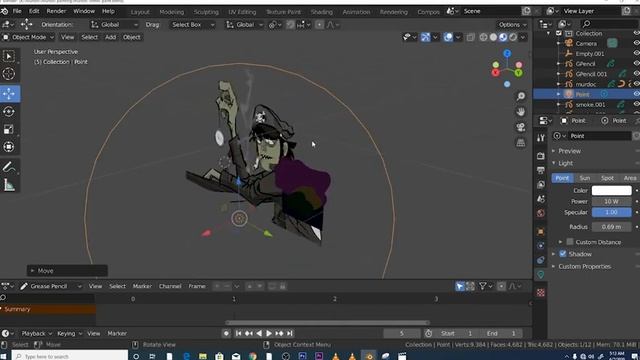Open the World properties tab icon
The image size is (640, 360).
coord(541,213)
